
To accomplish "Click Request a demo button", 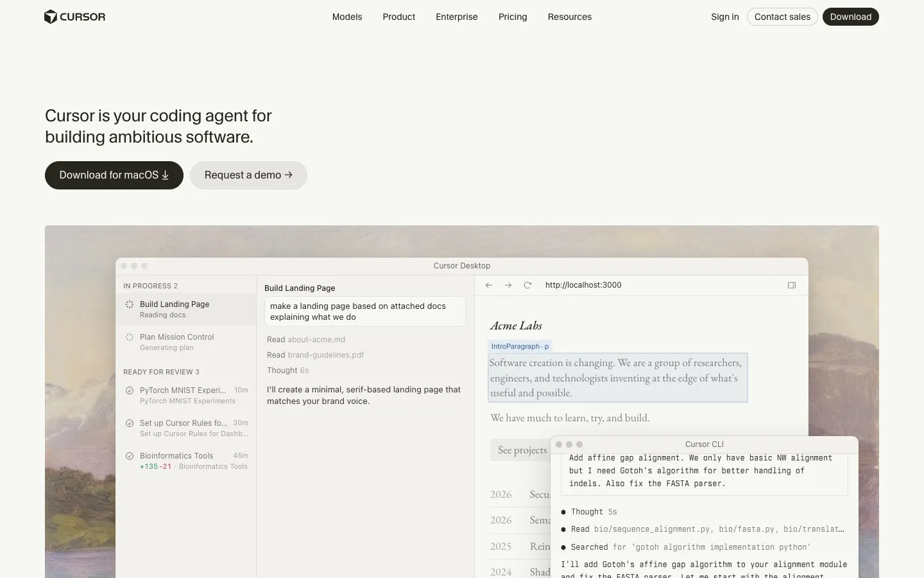I will click(x=248, y=175).
